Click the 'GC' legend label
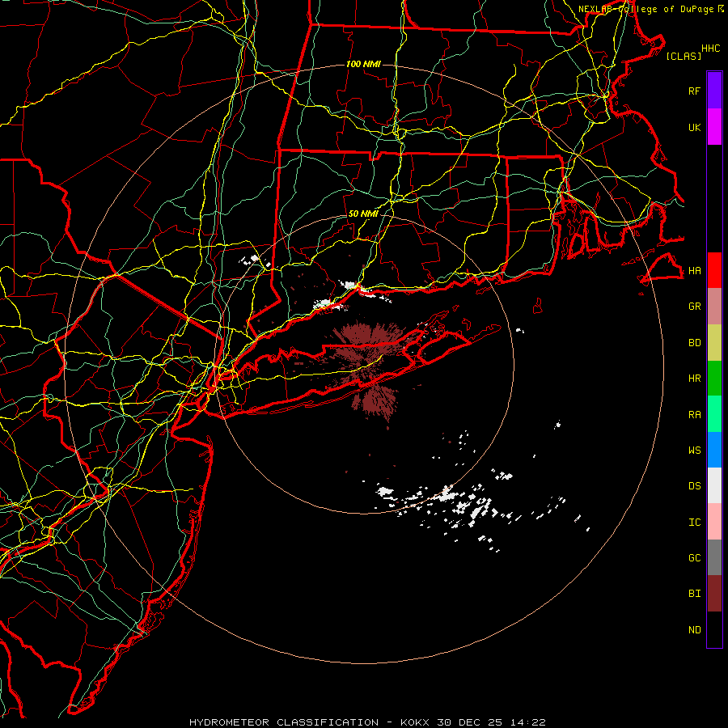The height and width of the screenshot is (728, 728). [x=694, y=558]
